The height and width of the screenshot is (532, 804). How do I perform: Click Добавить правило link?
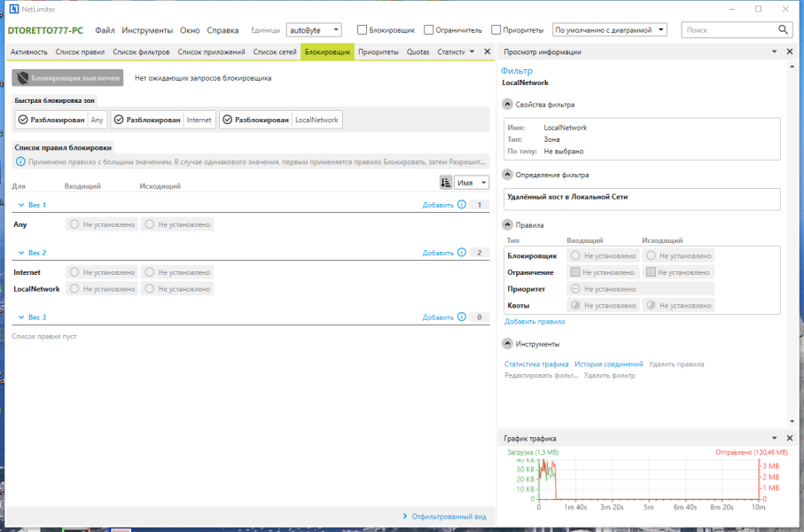pyautogui.click(x=535, y=322)
